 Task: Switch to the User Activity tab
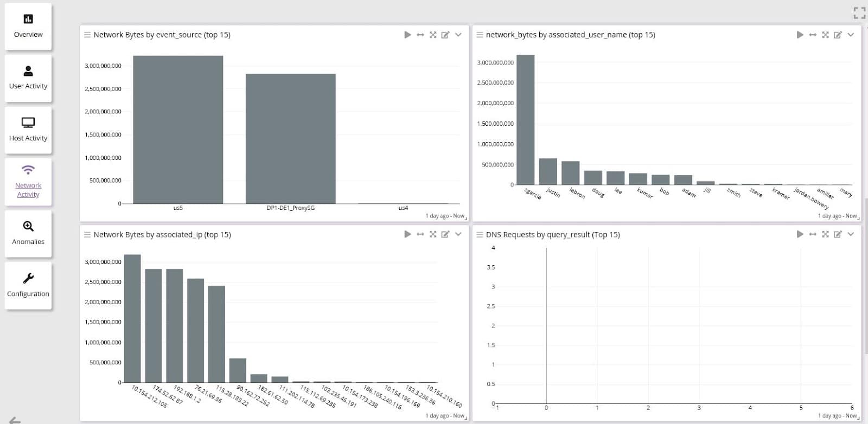(28, 78)
